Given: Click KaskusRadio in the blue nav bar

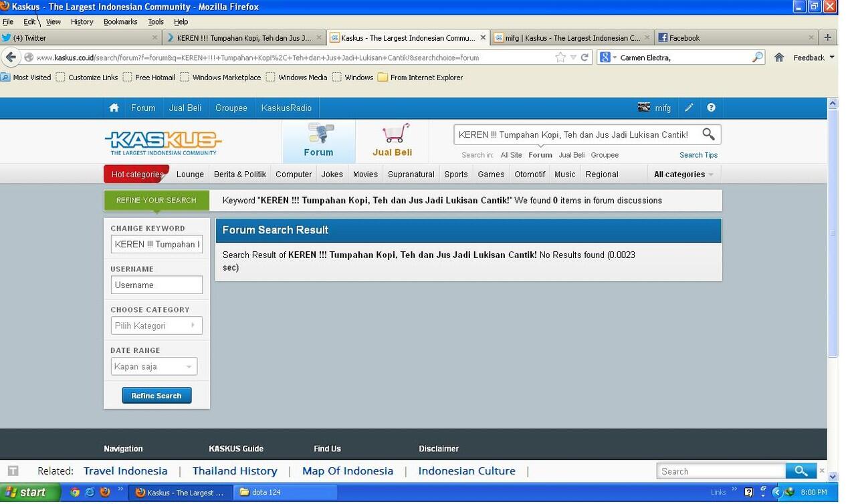Looking at the screenshot, I should pos(286,108).
